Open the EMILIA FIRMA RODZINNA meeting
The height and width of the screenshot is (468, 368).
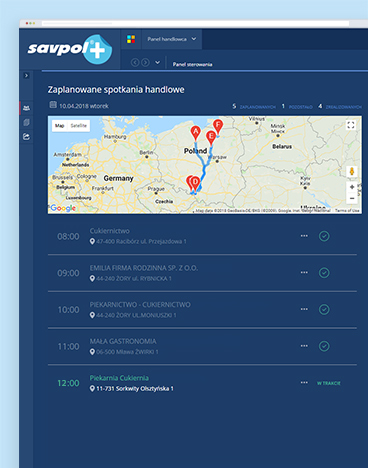click(x=144, y=268)
